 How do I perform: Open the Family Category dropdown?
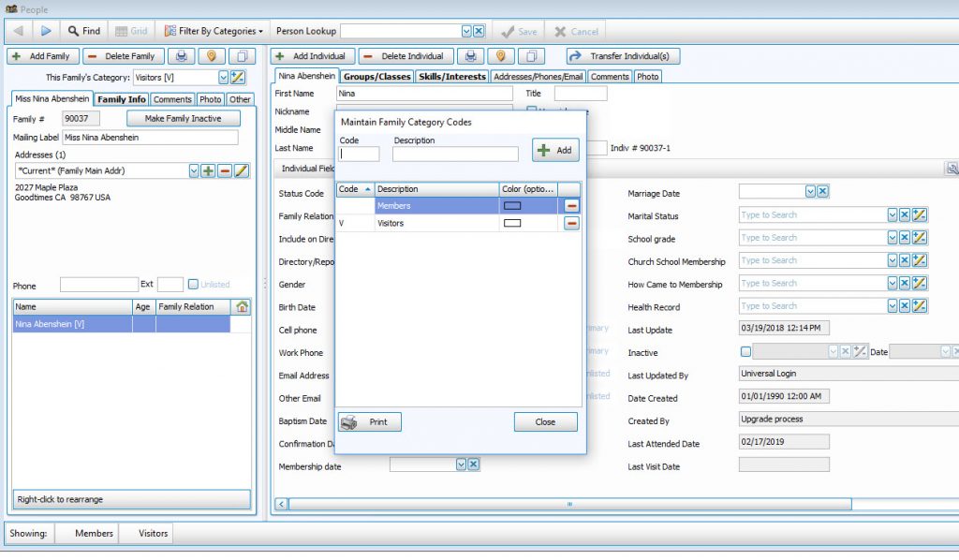(223, 78)
